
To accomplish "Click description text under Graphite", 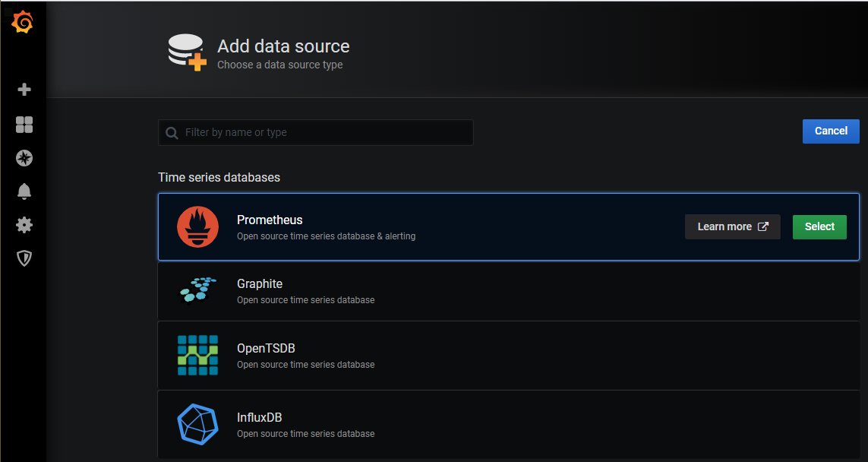I will [305, 299].
